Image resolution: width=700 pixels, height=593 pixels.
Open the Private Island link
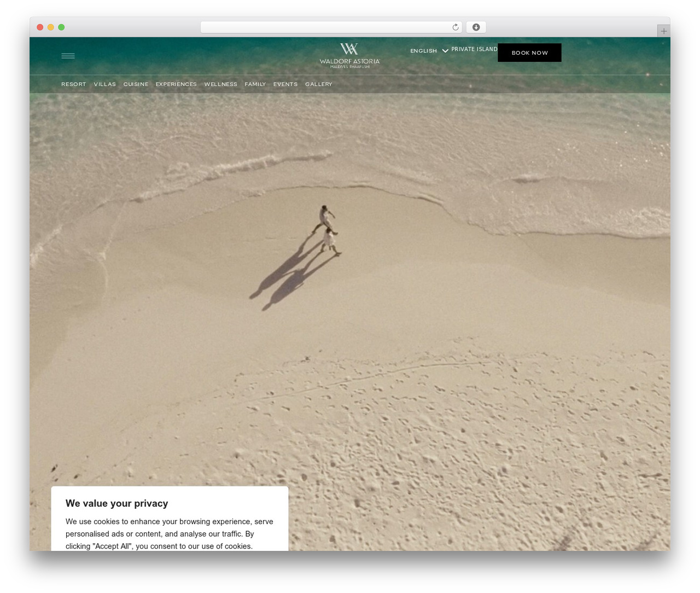point(474,49)
